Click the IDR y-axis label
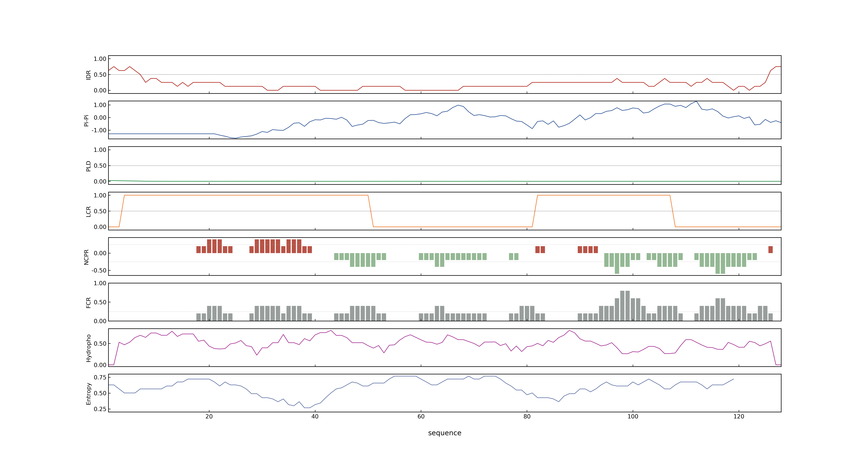Screen dimensions: 868x463 88,75
